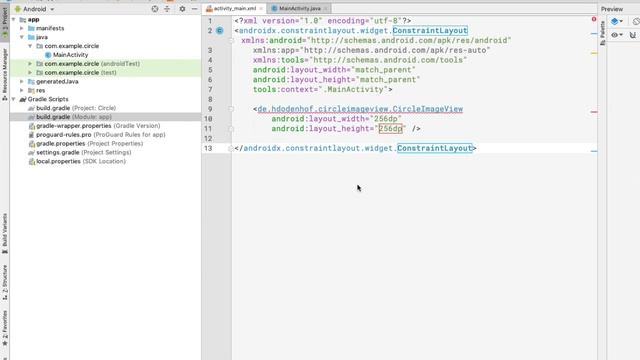Click the layout_height "256dp" value
Screen dimensions: 640x360
point(390,129)
